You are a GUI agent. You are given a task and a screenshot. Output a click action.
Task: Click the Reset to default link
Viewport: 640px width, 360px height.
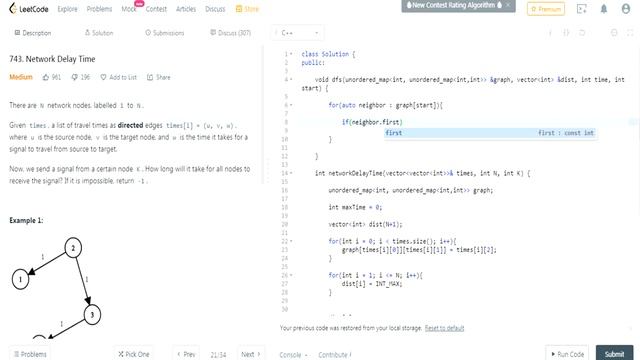444,328
